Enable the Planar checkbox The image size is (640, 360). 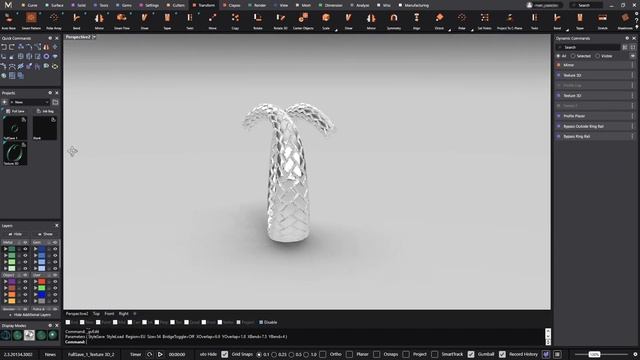349,354
